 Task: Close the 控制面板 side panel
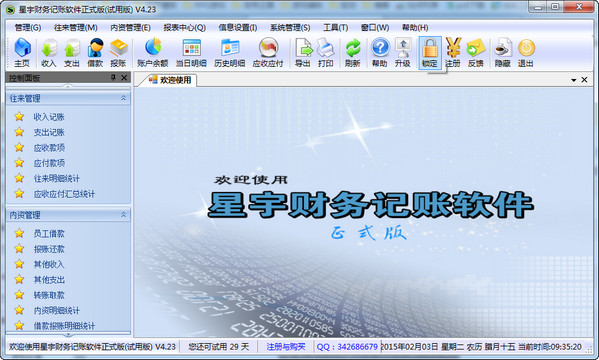tap(124, 78)
